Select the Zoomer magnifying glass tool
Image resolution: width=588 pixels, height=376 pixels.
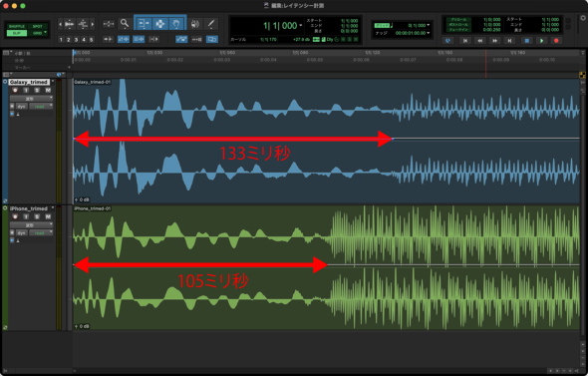[125, 24]
